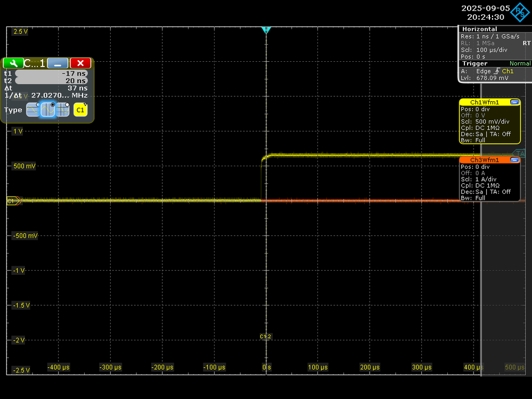Click the C1 channel ground level marker
The height and width of the screenshot is (399, 532).
pyautogui.click(x=13, y=201)
